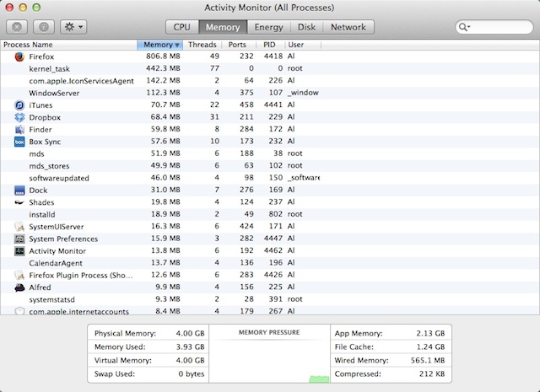The width and height of the screenshot is (540, 392).
Task: Click the System Preferences icon
Action: tap(19, 239)
